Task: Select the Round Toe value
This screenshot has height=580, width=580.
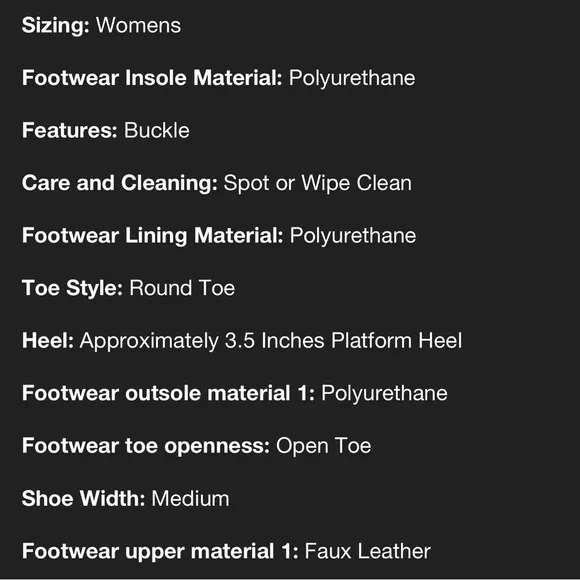Action: click(182, 288)
